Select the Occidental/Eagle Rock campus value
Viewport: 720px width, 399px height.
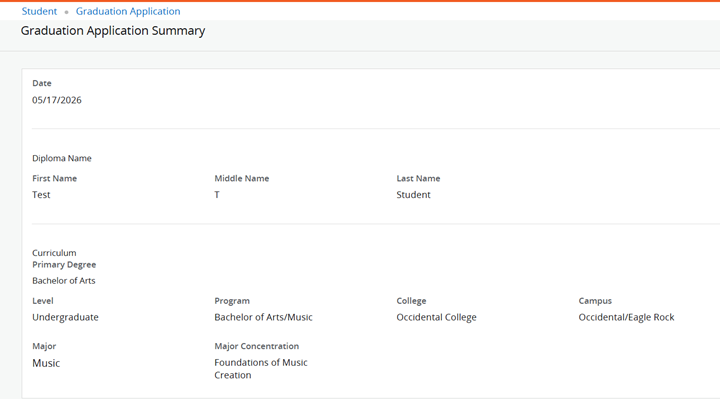coord(626,317)
